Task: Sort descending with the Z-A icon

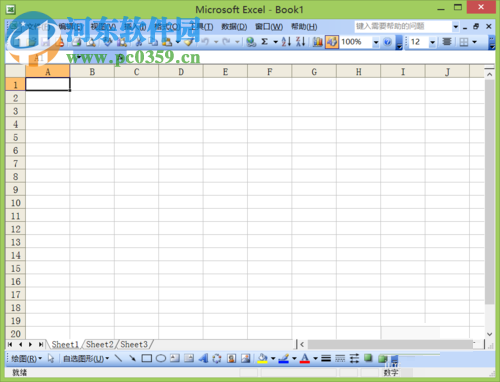Action: click(x=301, y=42)
